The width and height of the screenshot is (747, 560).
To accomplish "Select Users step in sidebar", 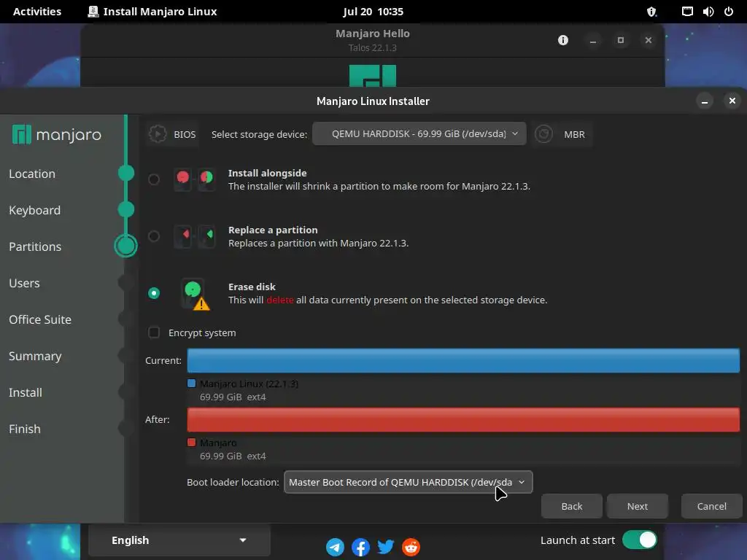I will pyautogui.click(x=24, y=284).
